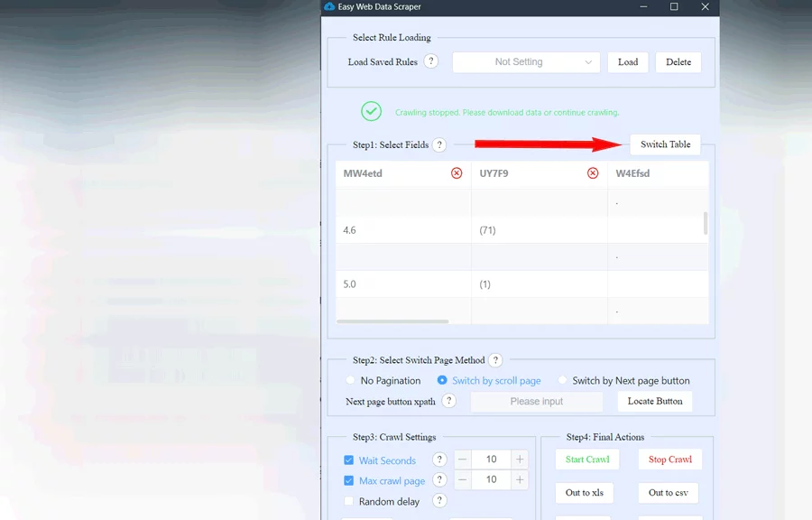Image resolution: width=812 pixels, height=520 pixels.
Task: View help for Select Switch Page Method
Action: point(494,359)
